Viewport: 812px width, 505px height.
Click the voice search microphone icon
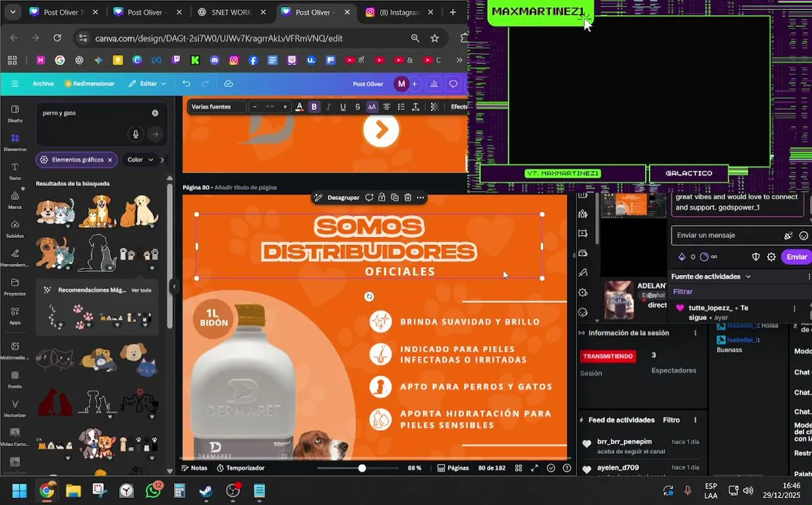[135, 134]
